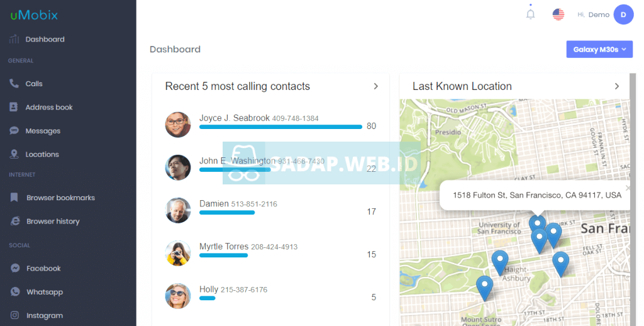Click Damien's contact photo thumbnail
The height and width of the screenshot is (326, 644).
[178, 210]
